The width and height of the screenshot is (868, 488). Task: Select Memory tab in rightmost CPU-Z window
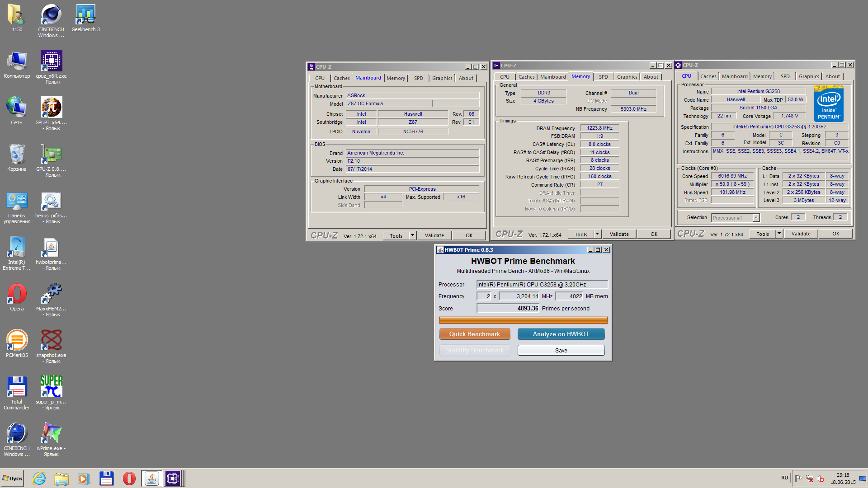[762, 76]
